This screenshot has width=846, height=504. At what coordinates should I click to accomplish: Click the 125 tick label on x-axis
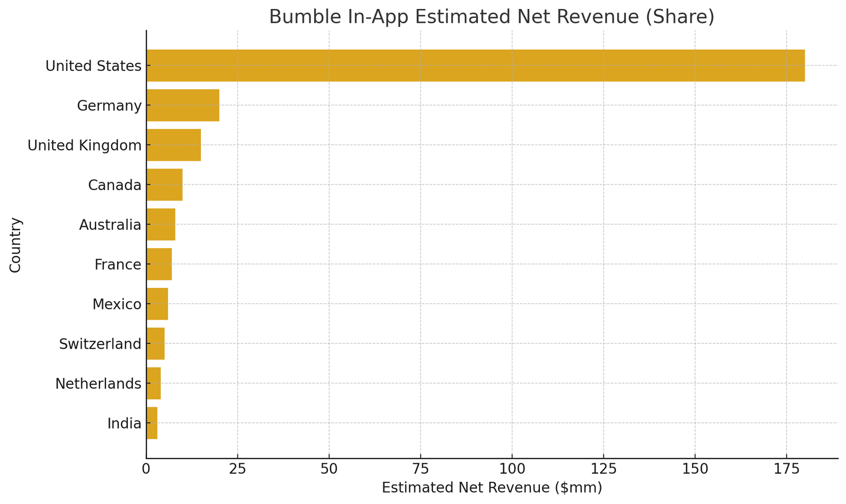coord(603,469)
